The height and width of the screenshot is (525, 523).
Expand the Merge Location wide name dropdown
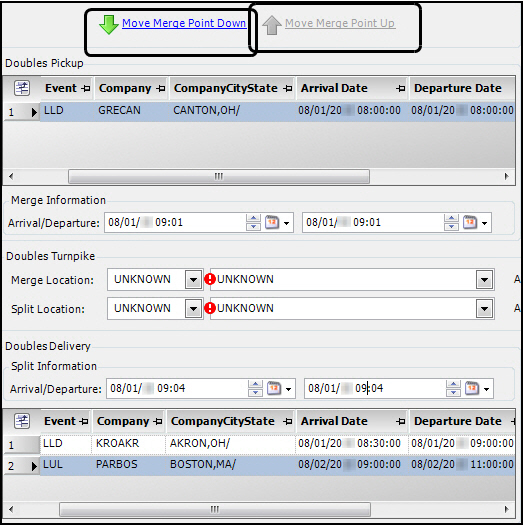[484, 280]
